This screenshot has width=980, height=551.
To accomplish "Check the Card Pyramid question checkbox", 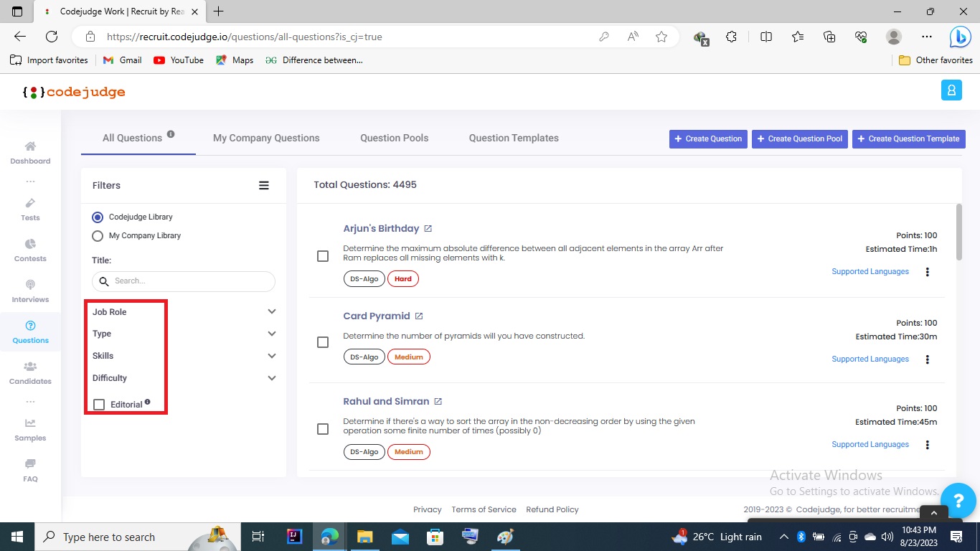I will point(322,342).
